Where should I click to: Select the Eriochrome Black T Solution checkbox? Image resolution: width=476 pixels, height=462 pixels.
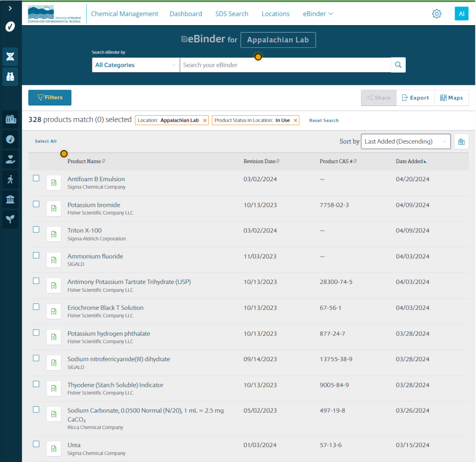pyautogui.click(x=36, y=307)
